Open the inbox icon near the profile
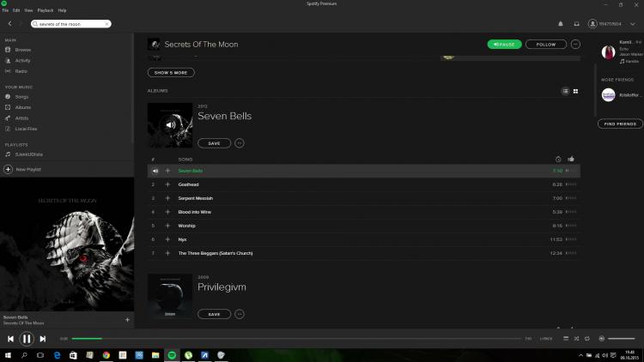The height and width of the screenshot is (362, 644). (577, 24)
